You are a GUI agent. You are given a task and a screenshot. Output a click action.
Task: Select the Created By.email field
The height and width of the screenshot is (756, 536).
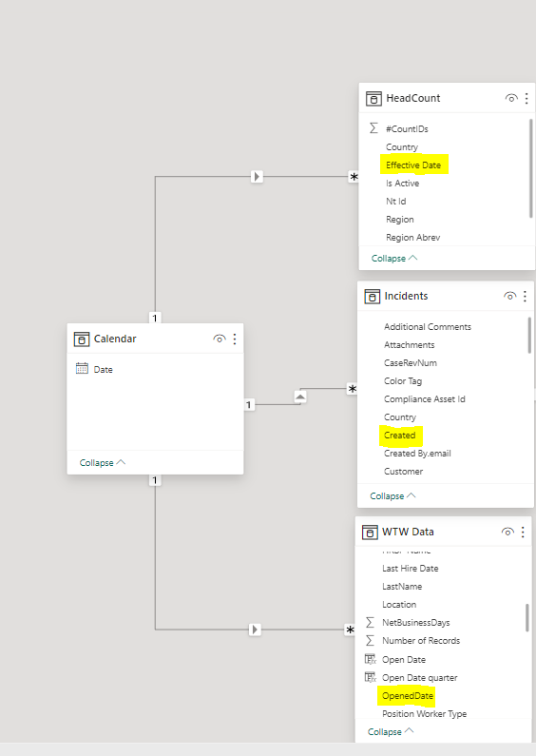[417, 454]
